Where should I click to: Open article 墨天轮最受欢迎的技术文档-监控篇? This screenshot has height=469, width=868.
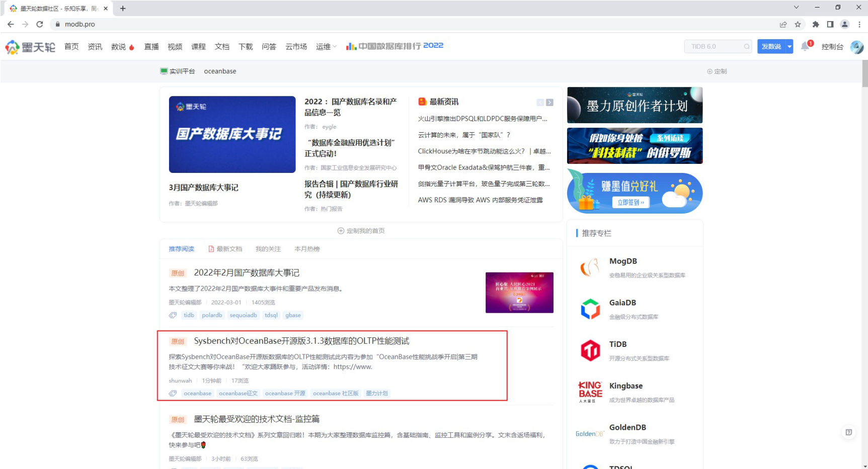click(x=257, y=419)
